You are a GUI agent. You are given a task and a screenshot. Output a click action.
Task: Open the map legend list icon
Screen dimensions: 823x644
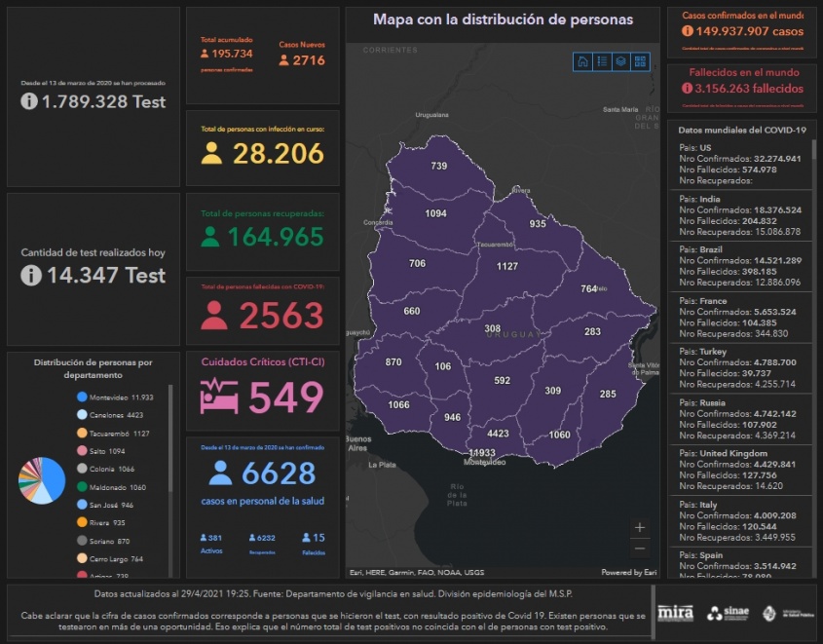(602, 61)
